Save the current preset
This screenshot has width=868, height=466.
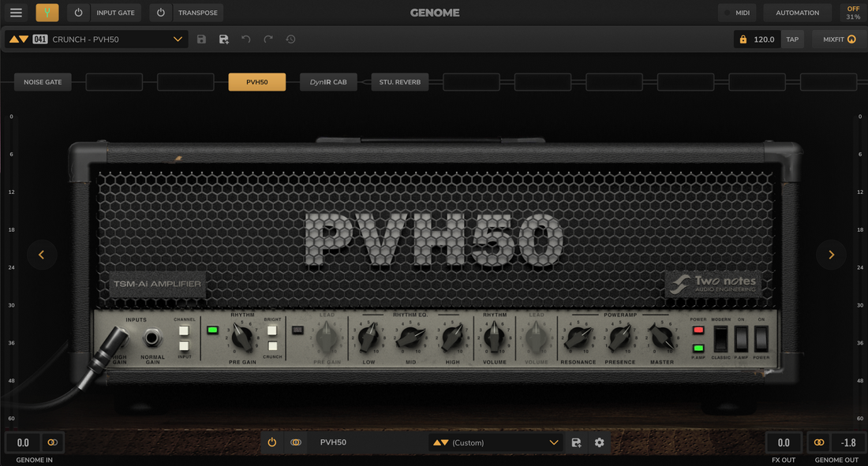201,39
